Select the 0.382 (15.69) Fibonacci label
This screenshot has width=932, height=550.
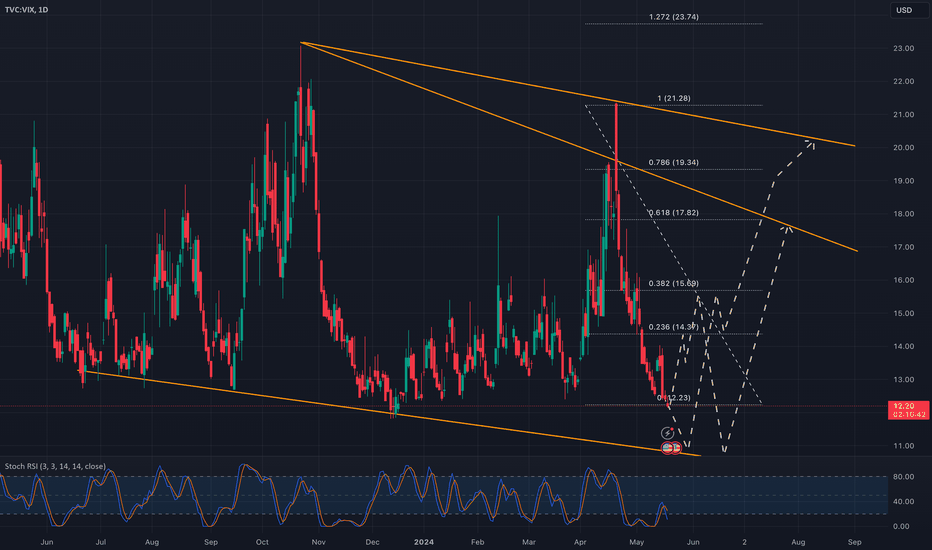[x=673, y=284]
